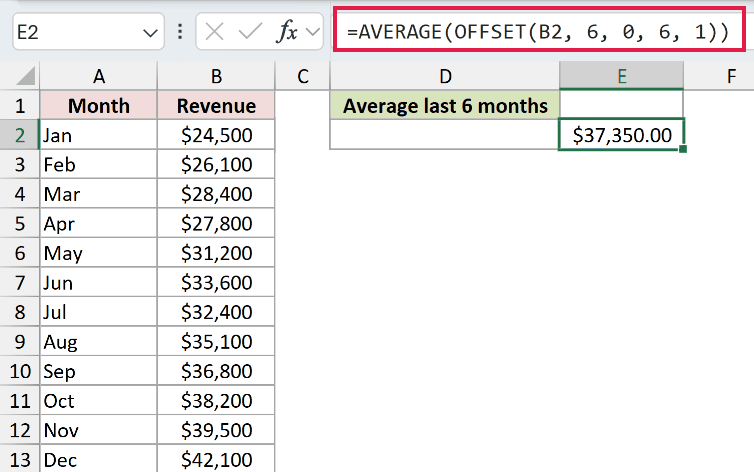Viewport: 754px width, 472px height.
Task: Select column A header
Action: click(x=99, y=76)
